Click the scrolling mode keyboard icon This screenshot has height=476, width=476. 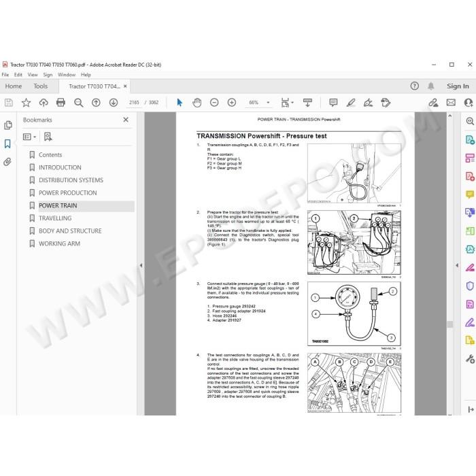coord(307,103)
